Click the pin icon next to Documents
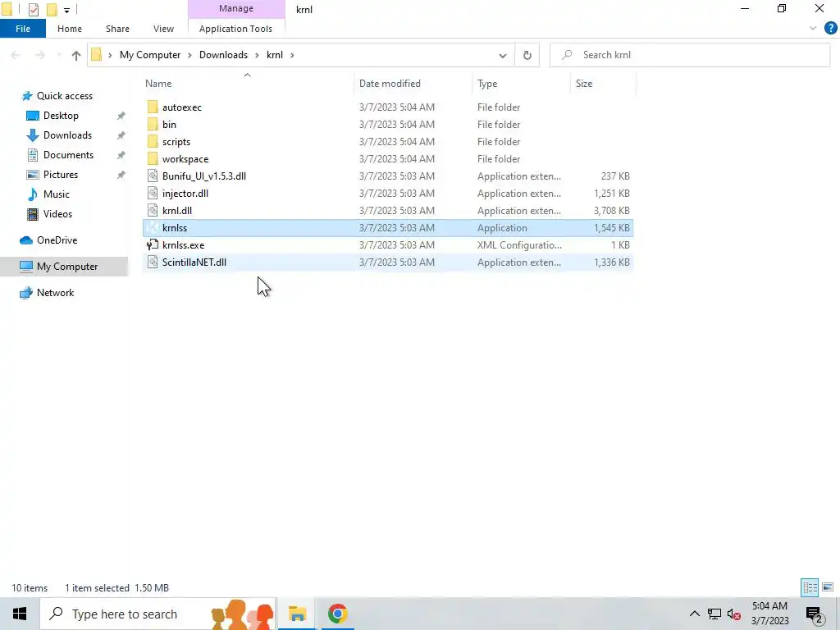The width and height of the screenshot is (840, 630). (121, 155)
